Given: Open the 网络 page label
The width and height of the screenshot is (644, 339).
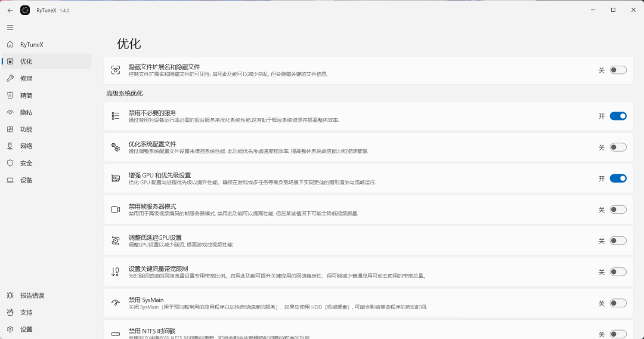Looking at the screenshot, I should [x=26, y=146].
